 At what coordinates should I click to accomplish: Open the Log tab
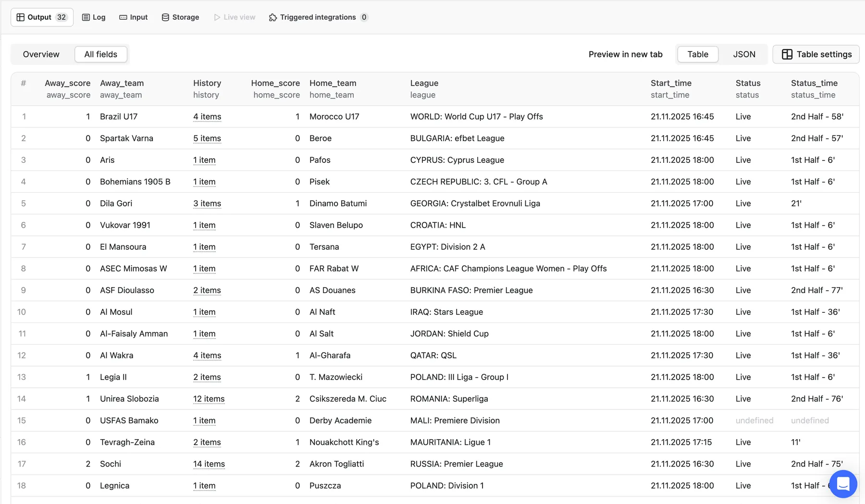(x=94, y=17)
